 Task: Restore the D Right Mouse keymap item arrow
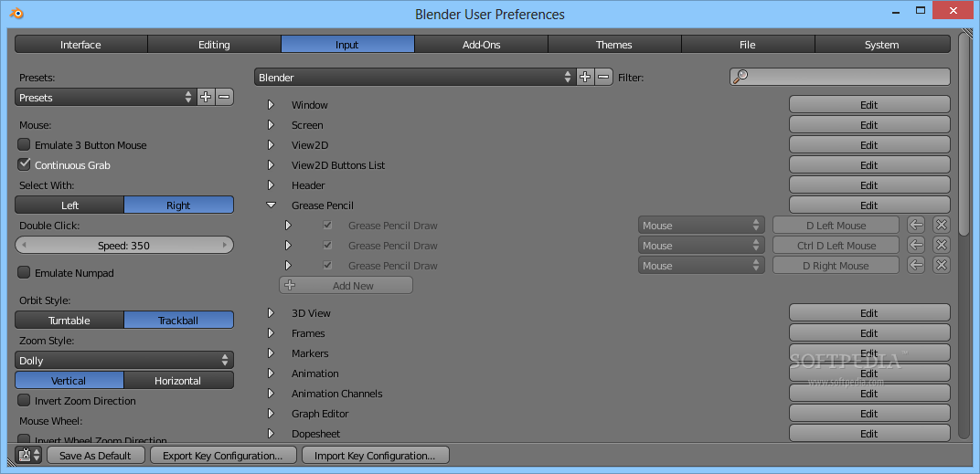coord(916,266)
